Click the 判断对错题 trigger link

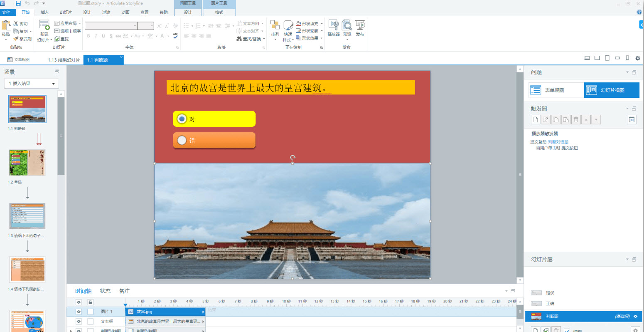[x=558, y=142]
